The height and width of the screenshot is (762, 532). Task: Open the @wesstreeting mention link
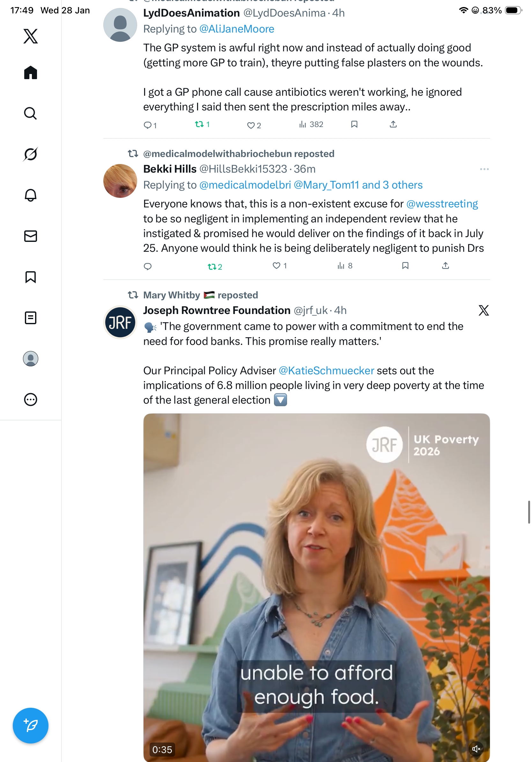[442, 204]
